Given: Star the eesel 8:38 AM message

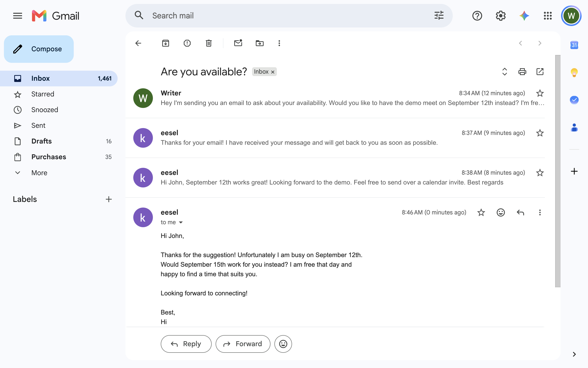Looking at the screenshot, I should 540,173.
